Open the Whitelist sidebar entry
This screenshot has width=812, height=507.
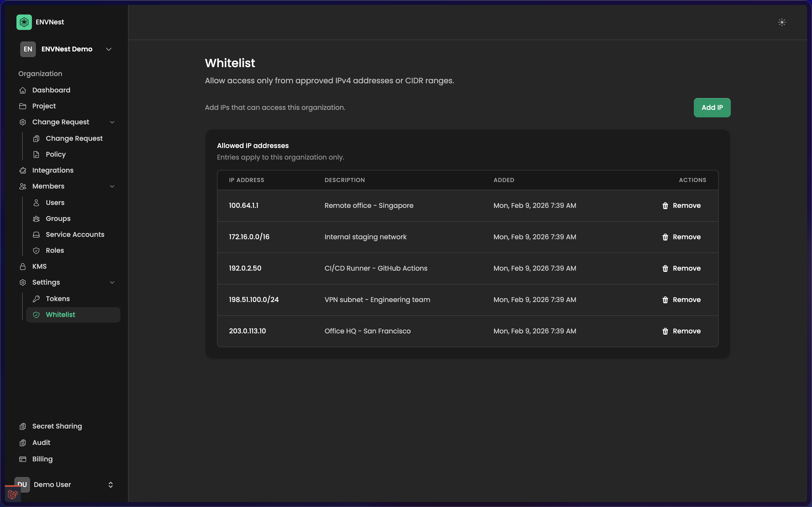click(60, 315)
